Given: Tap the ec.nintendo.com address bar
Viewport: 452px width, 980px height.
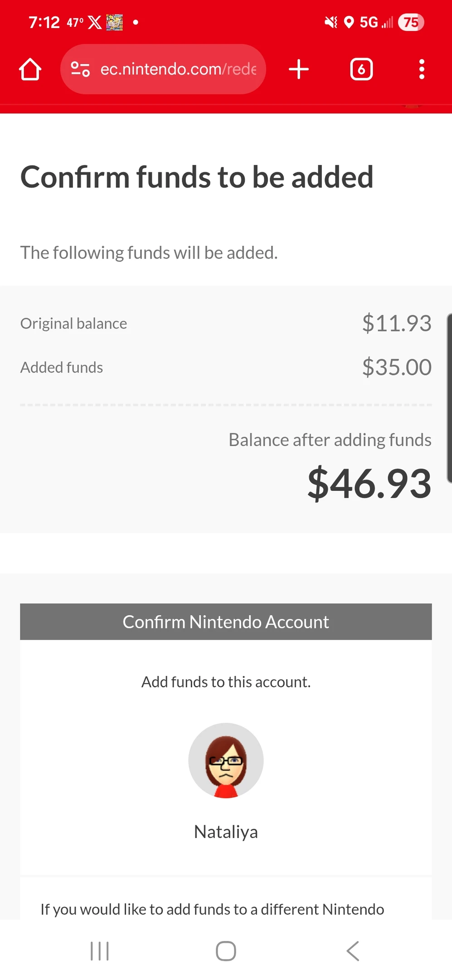Looking at the screenshot, I should [x=178, y=69].
